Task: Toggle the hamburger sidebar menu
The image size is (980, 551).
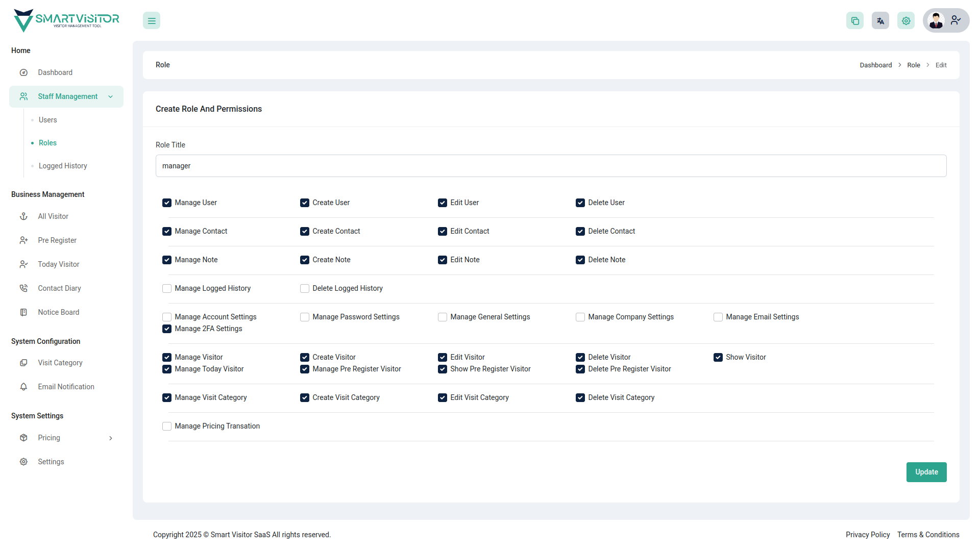Action: (x=151, y=20)
